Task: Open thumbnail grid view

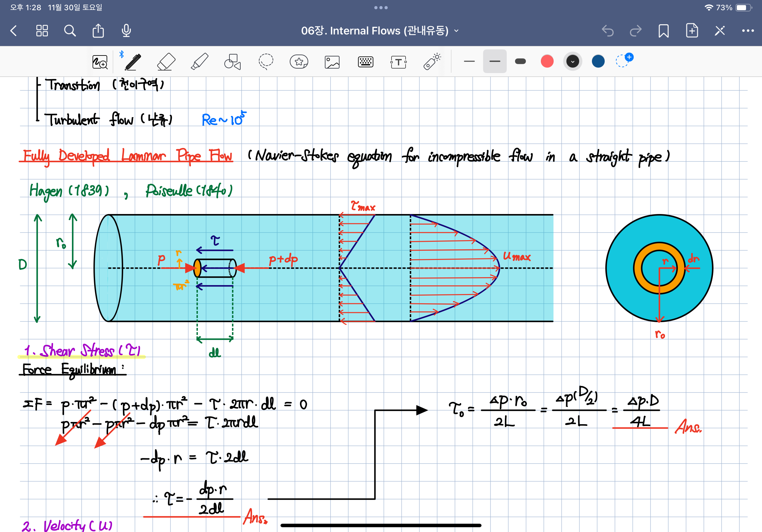Action: pyautogui.click(x=42, y=31)
